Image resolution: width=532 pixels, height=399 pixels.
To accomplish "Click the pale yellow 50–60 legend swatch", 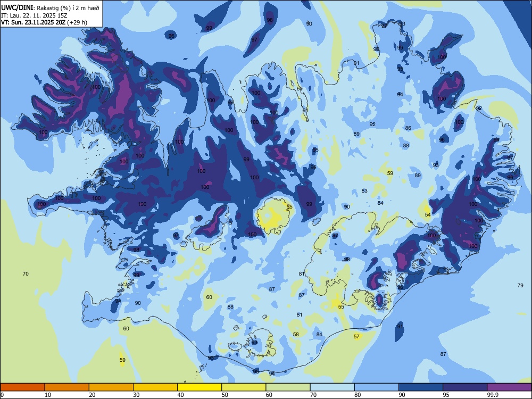I will (x=244, y=387).
